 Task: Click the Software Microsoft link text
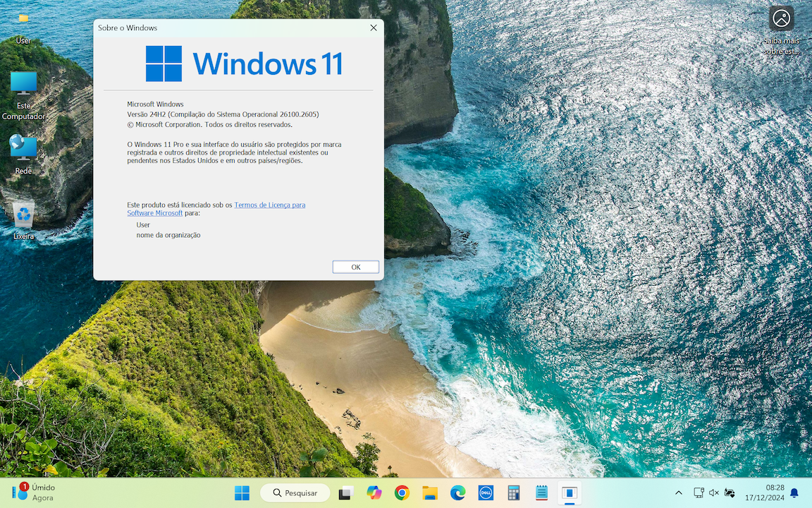click(x=155, y=213)
